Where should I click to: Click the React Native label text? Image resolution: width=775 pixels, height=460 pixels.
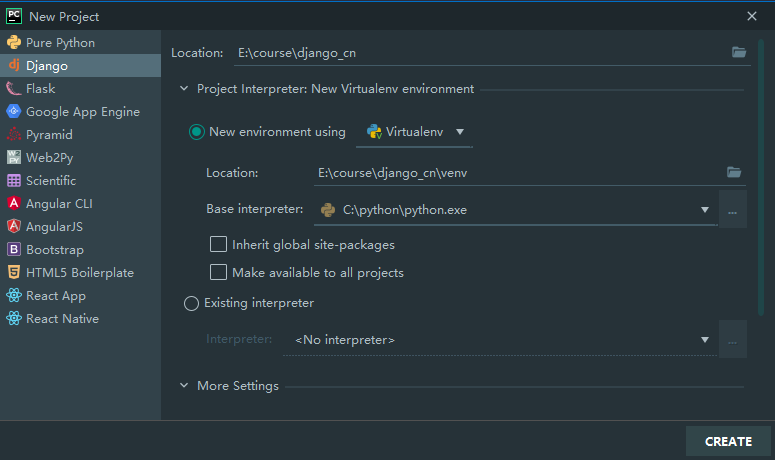[x=62, y=319]
